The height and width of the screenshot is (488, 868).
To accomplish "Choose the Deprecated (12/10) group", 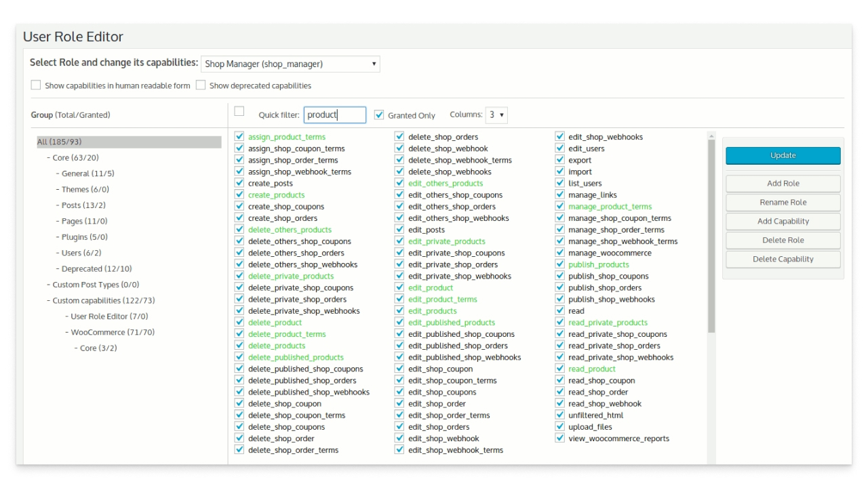I will point(96,269).
